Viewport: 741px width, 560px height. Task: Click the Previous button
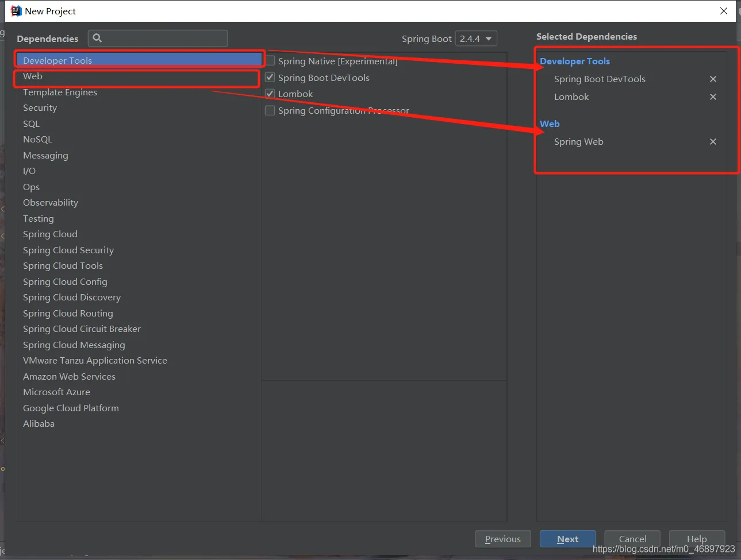[x=503, y=539]
